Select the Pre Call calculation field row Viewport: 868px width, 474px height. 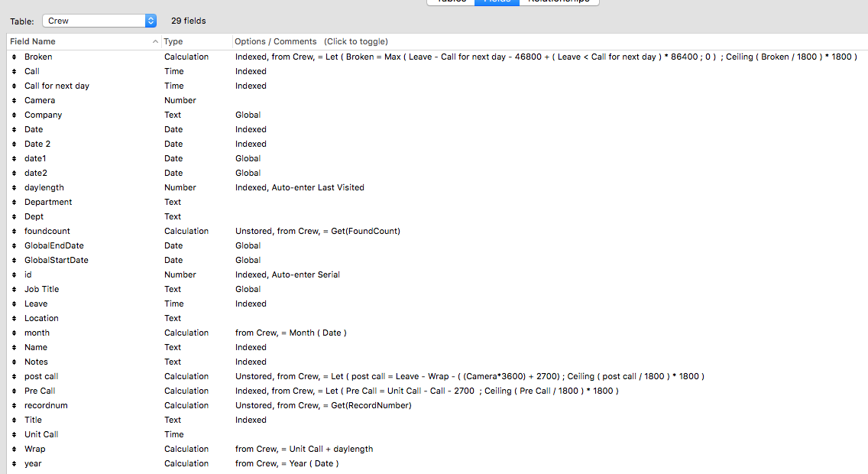437,391
